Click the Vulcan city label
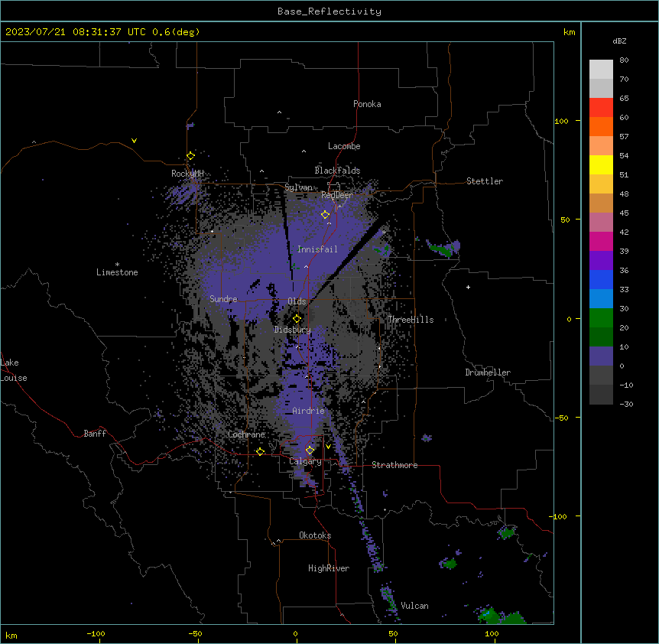Screen dimensions: 659x644 coord(415,606)
